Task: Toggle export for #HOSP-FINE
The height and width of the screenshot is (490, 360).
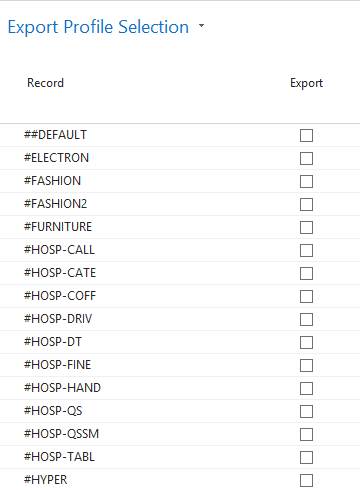Action: (306, 365)
